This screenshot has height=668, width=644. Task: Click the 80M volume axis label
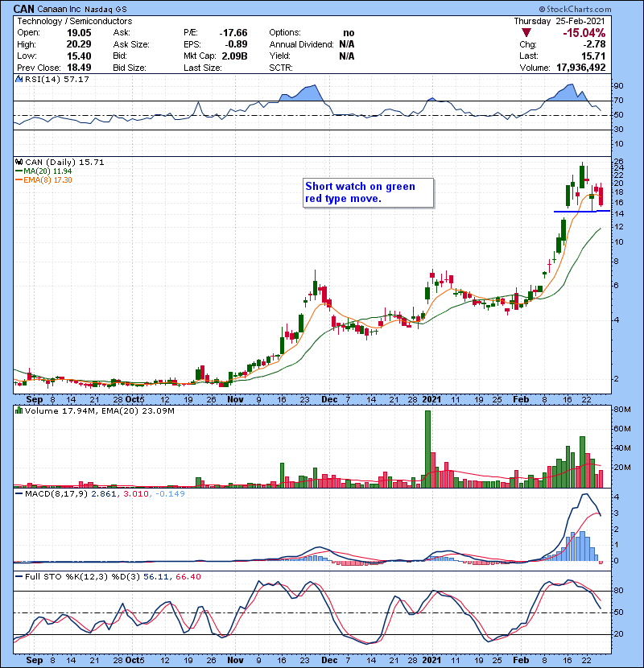tap(621, 410)
